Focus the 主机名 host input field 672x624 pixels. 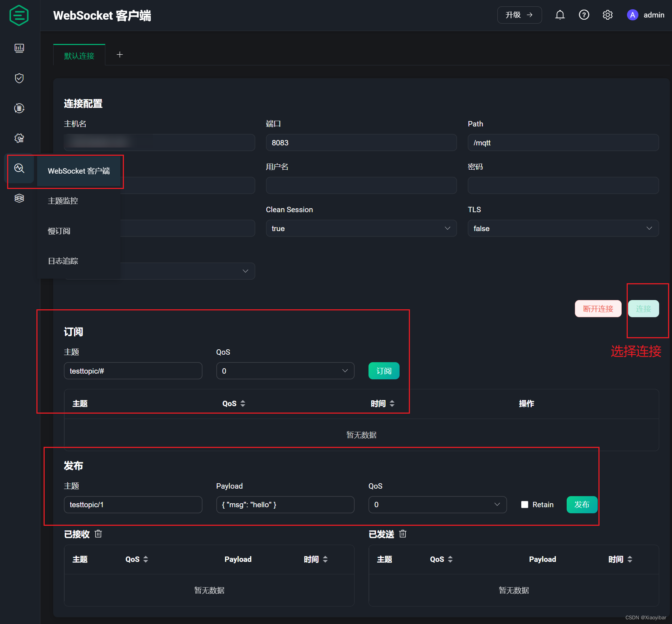159,143
